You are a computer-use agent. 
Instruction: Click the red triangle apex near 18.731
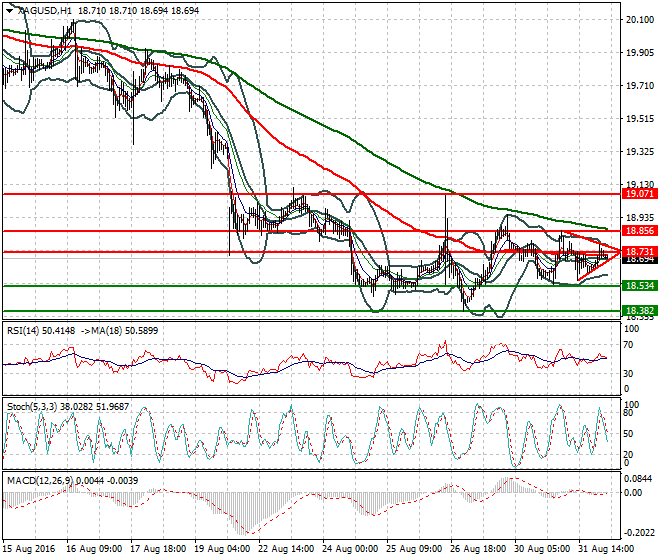pos(620,252)
